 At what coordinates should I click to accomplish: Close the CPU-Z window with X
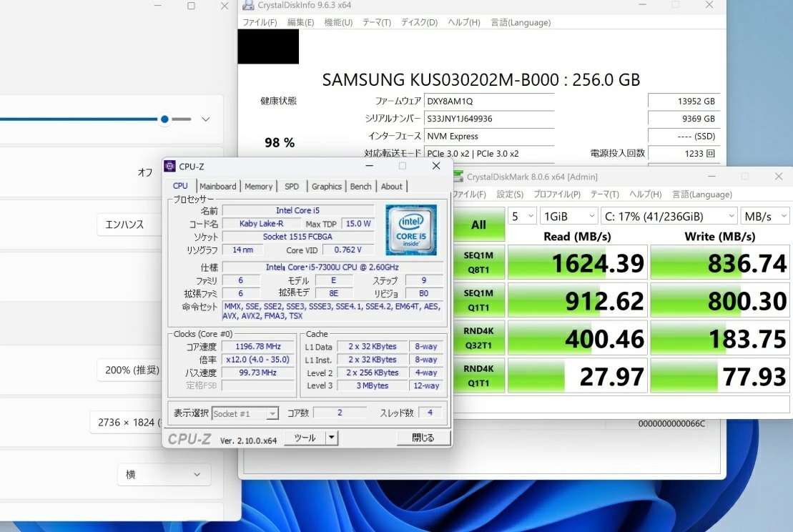point(436,166)
